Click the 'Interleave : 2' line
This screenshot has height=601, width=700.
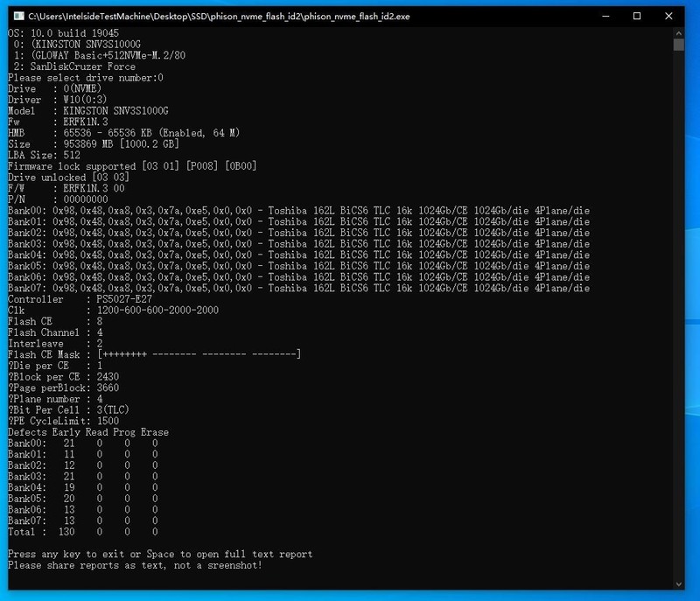pyautogui.click(x=55, y=344)
